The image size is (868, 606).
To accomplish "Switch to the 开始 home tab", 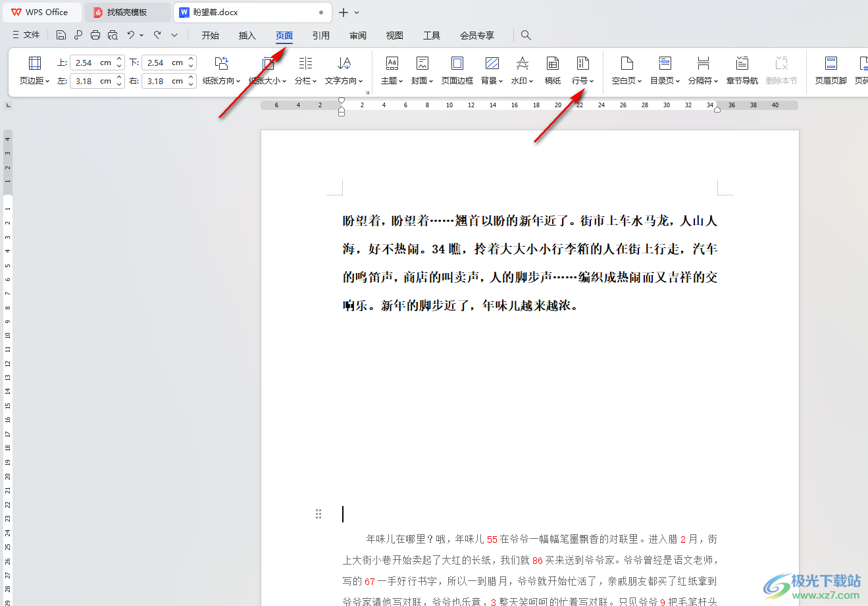I will 211,36.
